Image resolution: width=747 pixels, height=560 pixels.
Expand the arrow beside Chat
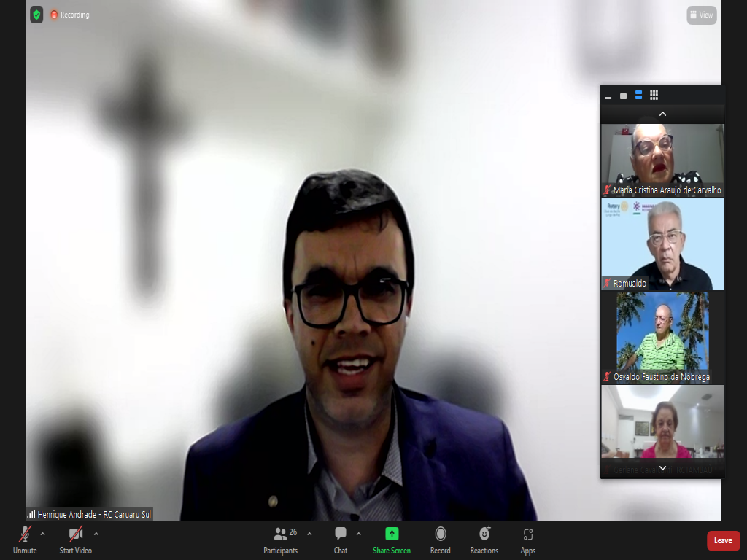point(358,534)
